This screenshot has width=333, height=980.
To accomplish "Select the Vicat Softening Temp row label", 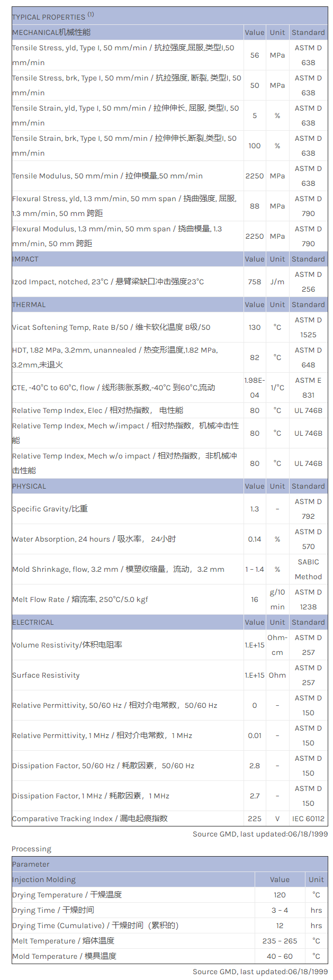I will click(x=111, y=327).
